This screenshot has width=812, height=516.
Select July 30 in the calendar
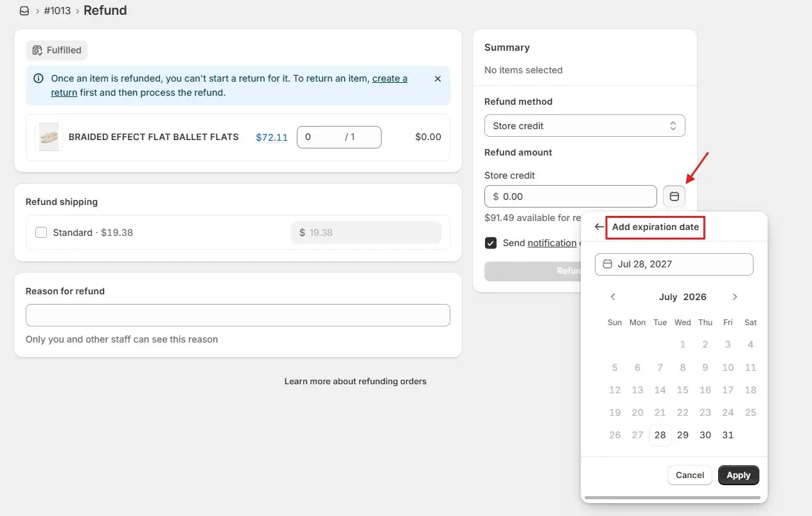[x=705, y=435]
